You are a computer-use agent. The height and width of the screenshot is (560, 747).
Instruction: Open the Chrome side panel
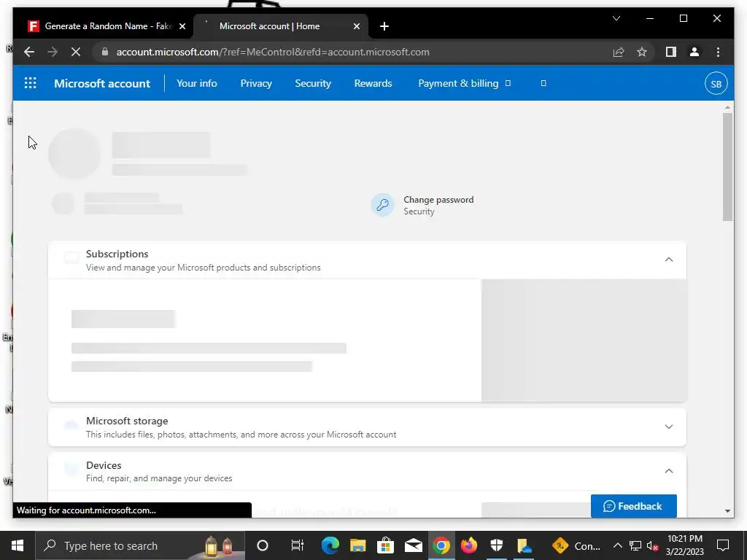coord(671,52)
